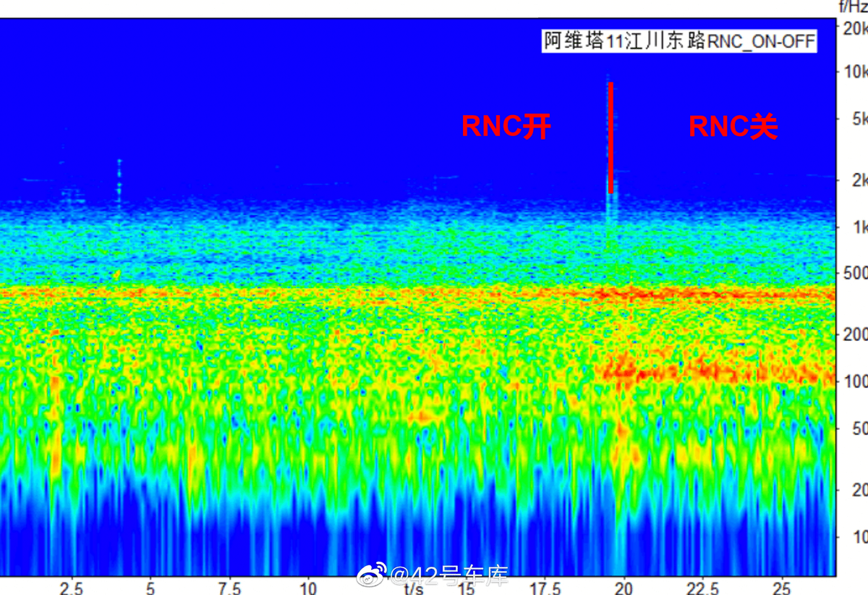This screenshot has height=595, width=868.
Task: Click the 20k frequency axis tick label
Action: tap(855, 28)
